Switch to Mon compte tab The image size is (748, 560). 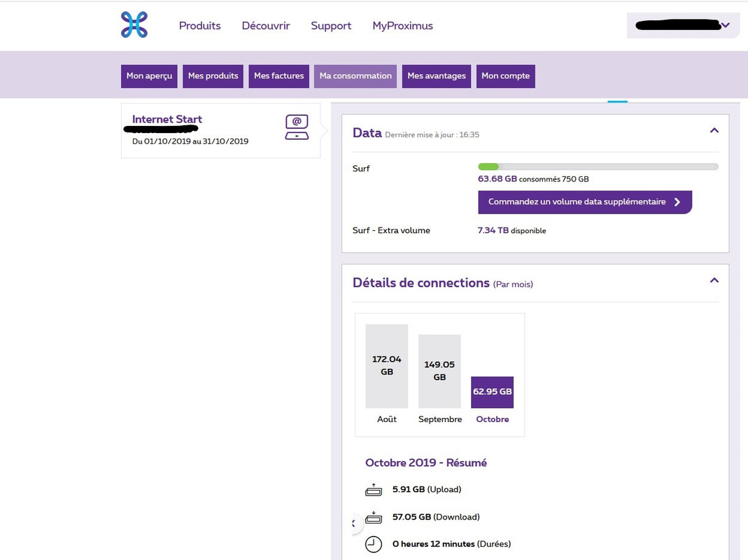(506, 76)
